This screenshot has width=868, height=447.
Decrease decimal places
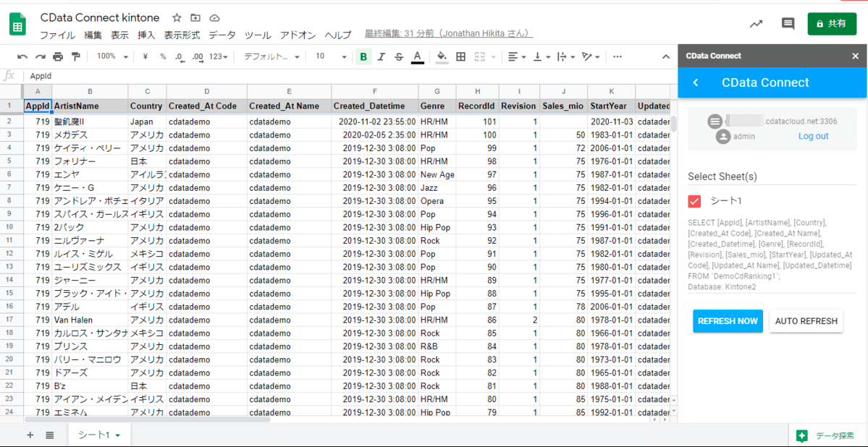[180, 56]
